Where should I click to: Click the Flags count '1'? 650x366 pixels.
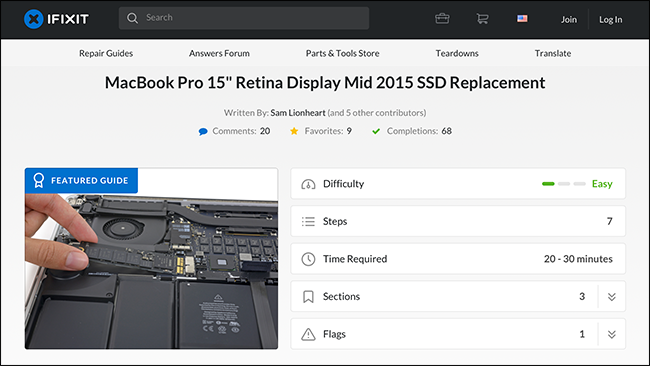point(582,334)
